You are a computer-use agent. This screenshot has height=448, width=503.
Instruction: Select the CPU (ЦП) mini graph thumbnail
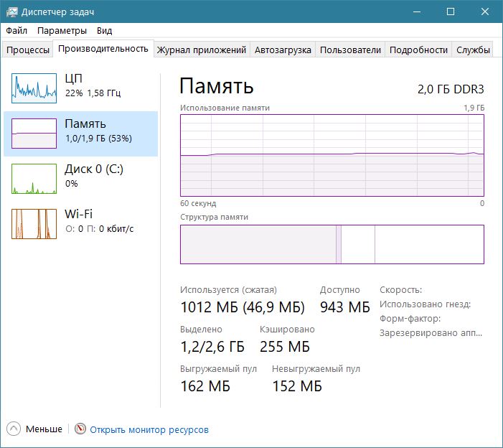point(34,88)
